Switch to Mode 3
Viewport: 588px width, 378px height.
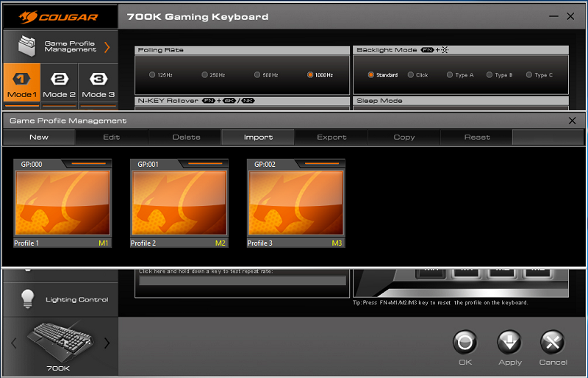coord(98,82)
